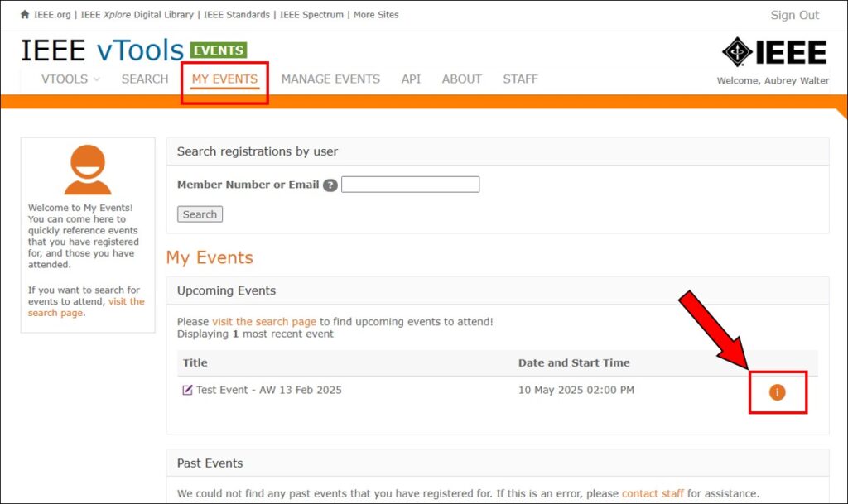This screenshot has height=504, width=848.
Task: Click the Search button under member field
Action: 200,214
